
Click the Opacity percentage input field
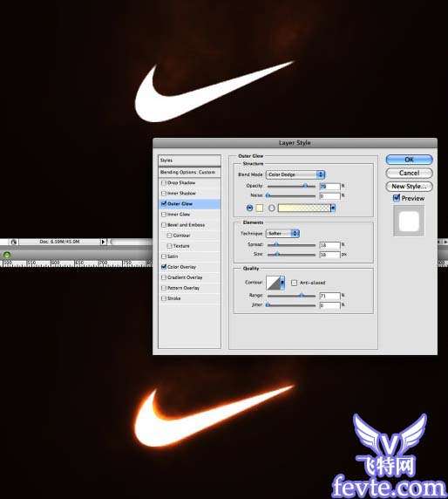[x=329, y=186]
